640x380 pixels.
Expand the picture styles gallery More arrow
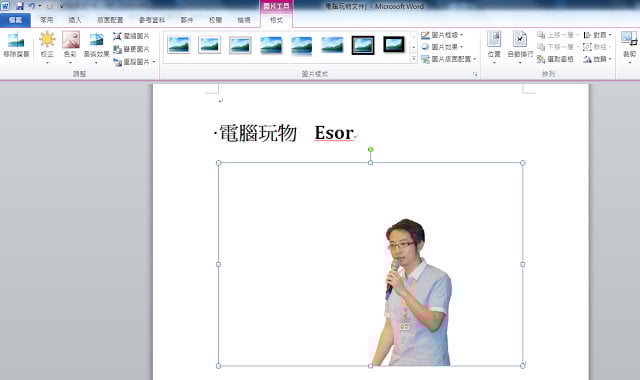413,59
